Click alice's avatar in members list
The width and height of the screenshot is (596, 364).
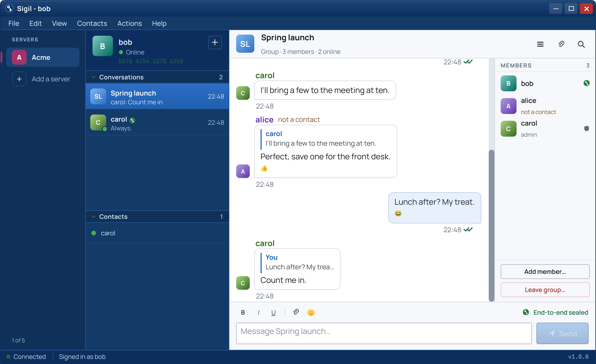pos(508,106)
